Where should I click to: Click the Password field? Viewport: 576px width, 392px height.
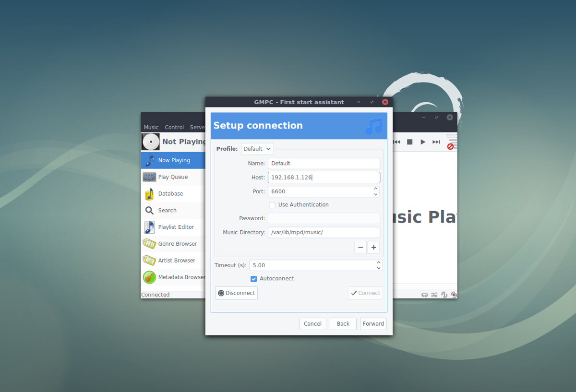324,218
